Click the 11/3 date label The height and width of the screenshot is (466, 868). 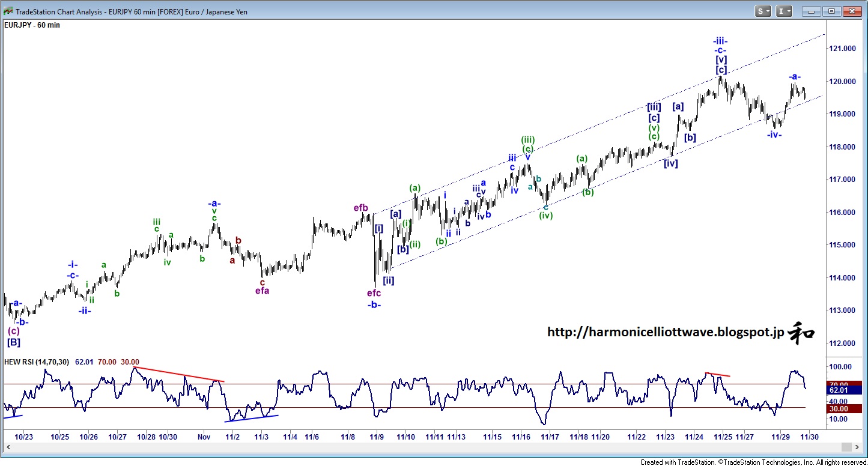pos(261,437)
